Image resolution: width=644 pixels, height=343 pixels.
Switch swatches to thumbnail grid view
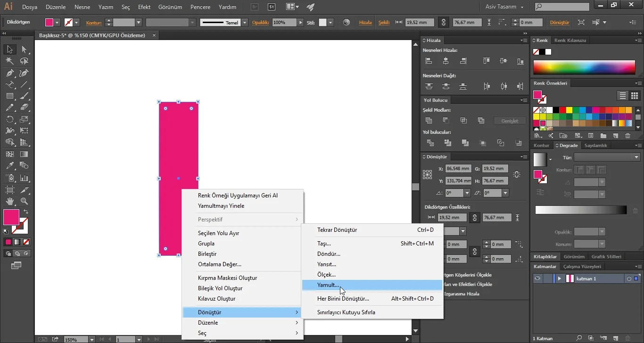635,96
